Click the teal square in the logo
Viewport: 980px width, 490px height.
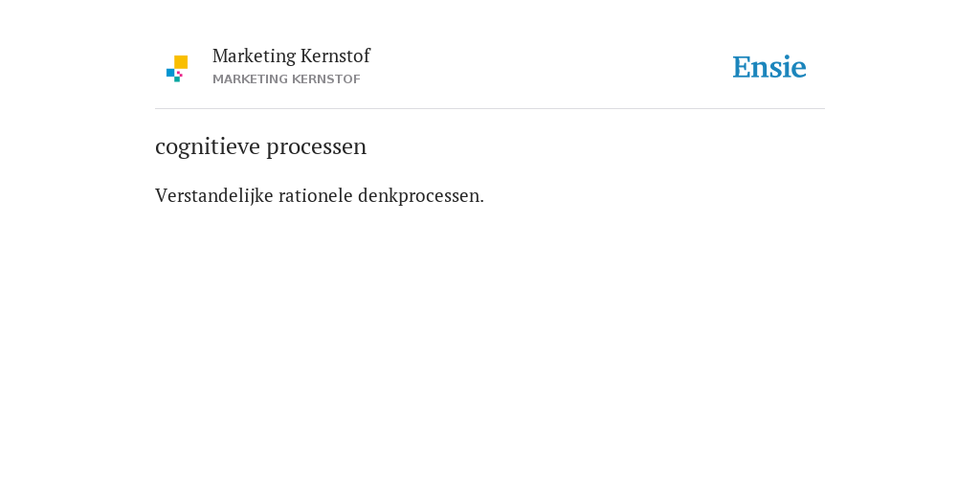point(177,79)
